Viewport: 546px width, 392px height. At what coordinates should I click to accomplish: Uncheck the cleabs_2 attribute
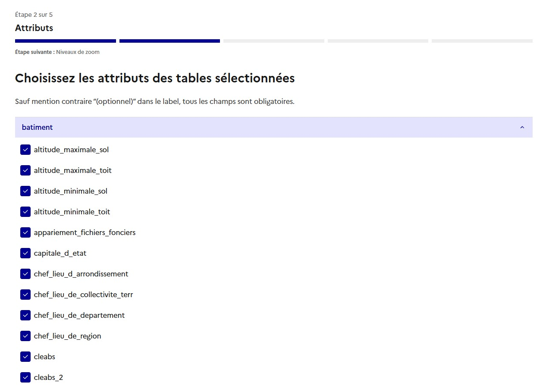(x=25, y=377)
